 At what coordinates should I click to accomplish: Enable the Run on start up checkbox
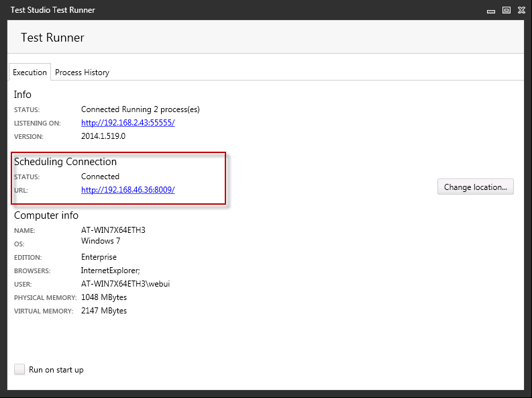[x=19, y=369]
